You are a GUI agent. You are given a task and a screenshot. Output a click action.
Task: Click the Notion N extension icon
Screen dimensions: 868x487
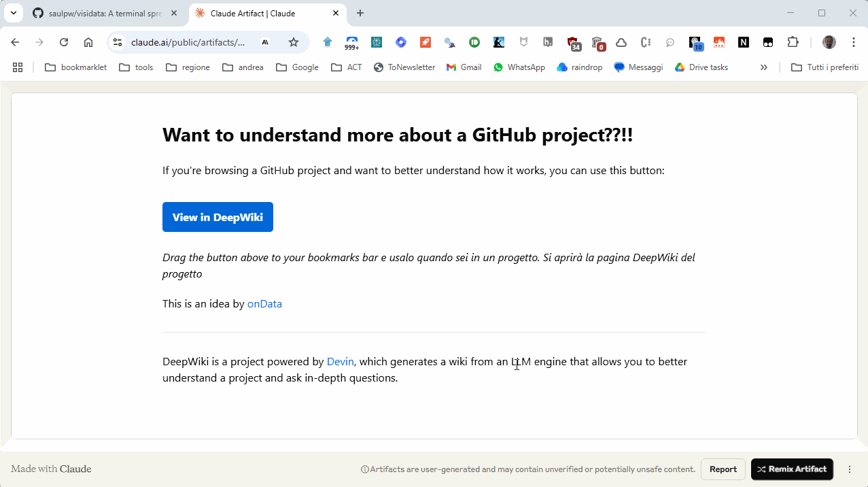pos(744,42)
